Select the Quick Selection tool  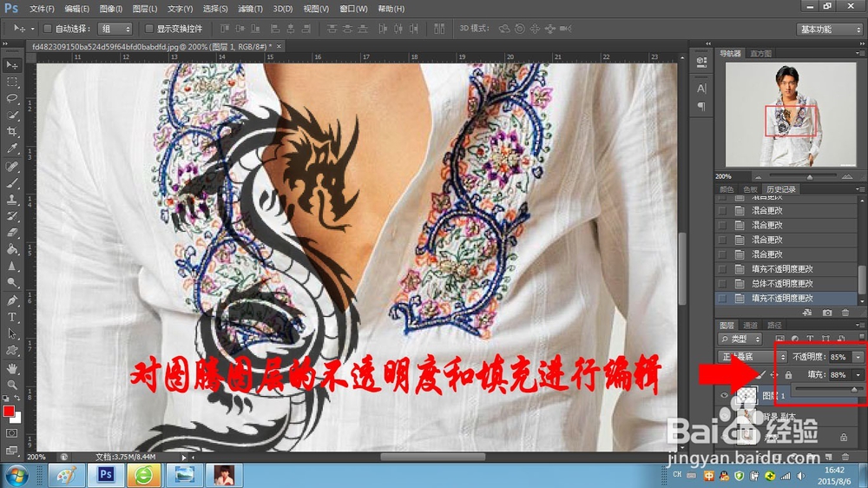pyautogui.click(x=11, y=115)
